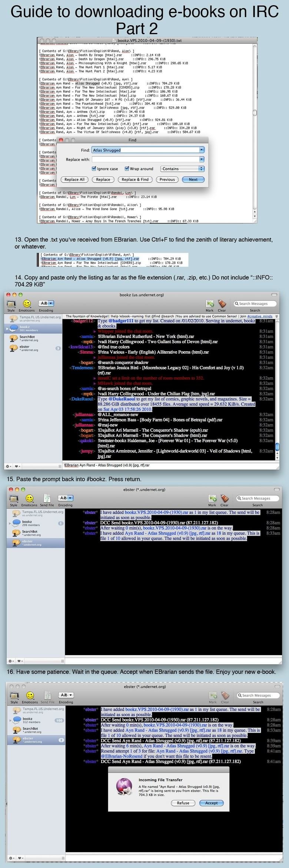Click Search Messages field in the bookz window
The height and width of the screenshot is (868, 289).
point(255,303)
